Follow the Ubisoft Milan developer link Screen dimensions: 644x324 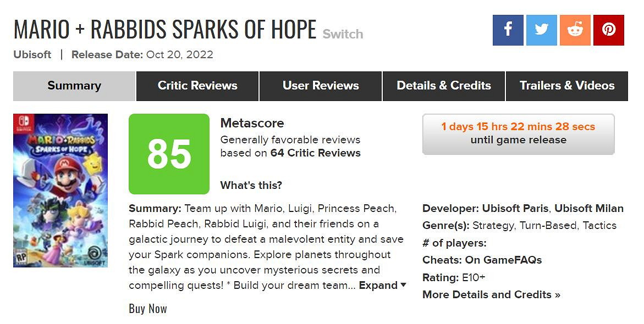pyautogui.click(x=589, y=209)
